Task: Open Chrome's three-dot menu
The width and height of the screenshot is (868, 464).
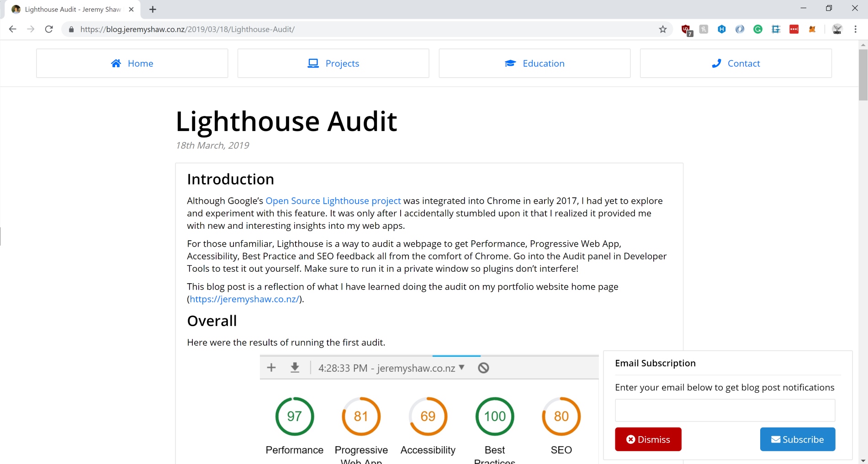Action: pos(855,29)
